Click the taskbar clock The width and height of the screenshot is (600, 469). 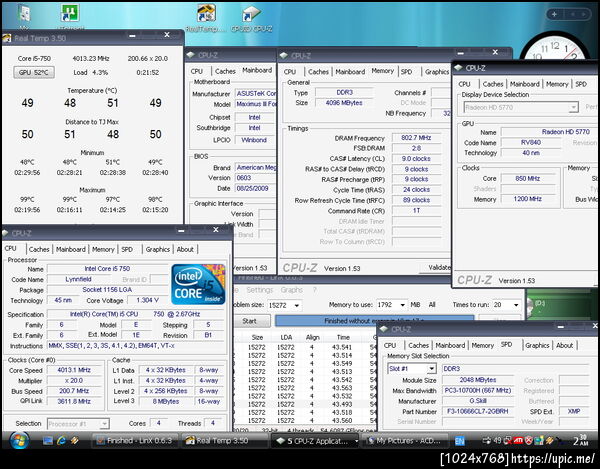(580, 441)
